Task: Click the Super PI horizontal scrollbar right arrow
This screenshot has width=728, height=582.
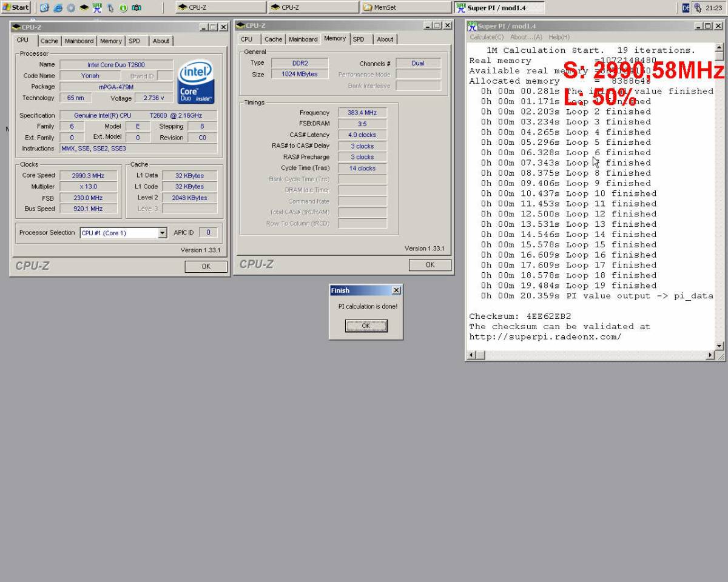Action: [x=711, y=355]
